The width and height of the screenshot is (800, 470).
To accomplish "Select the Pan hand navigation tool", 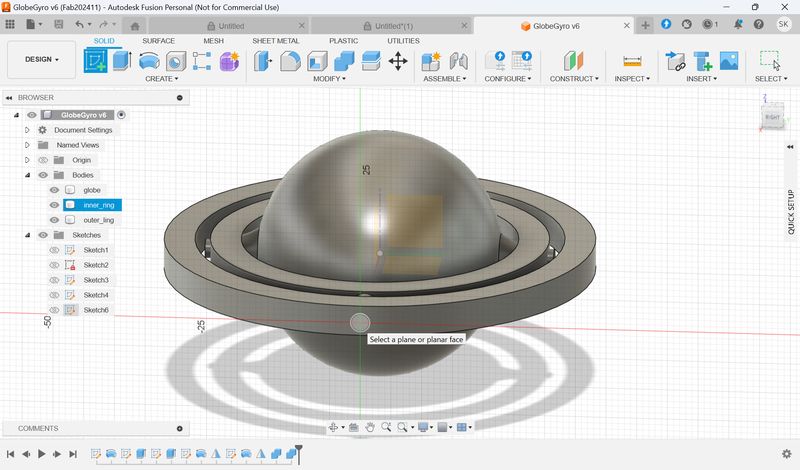I will tap(369, 427).
